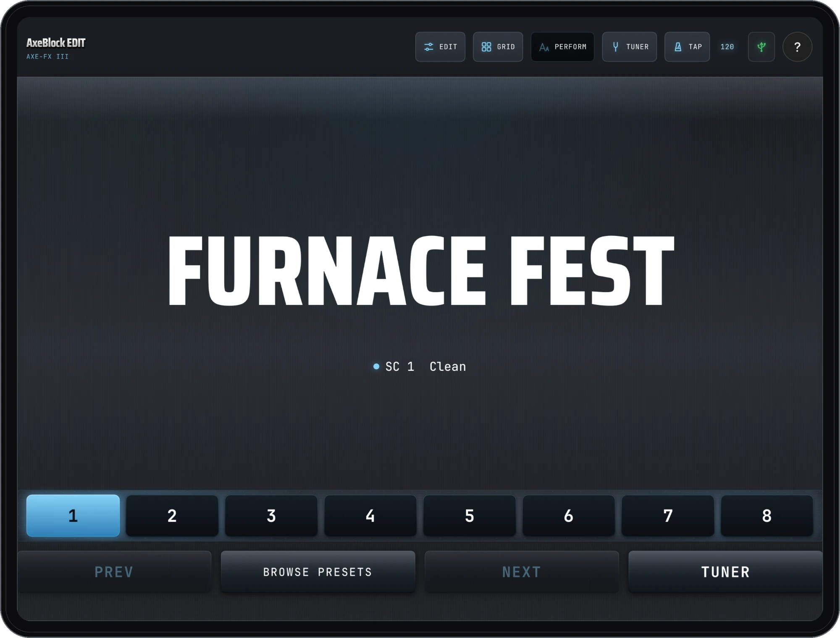Open help with the question mark
The image size is (840, 638).
(797, 47)
